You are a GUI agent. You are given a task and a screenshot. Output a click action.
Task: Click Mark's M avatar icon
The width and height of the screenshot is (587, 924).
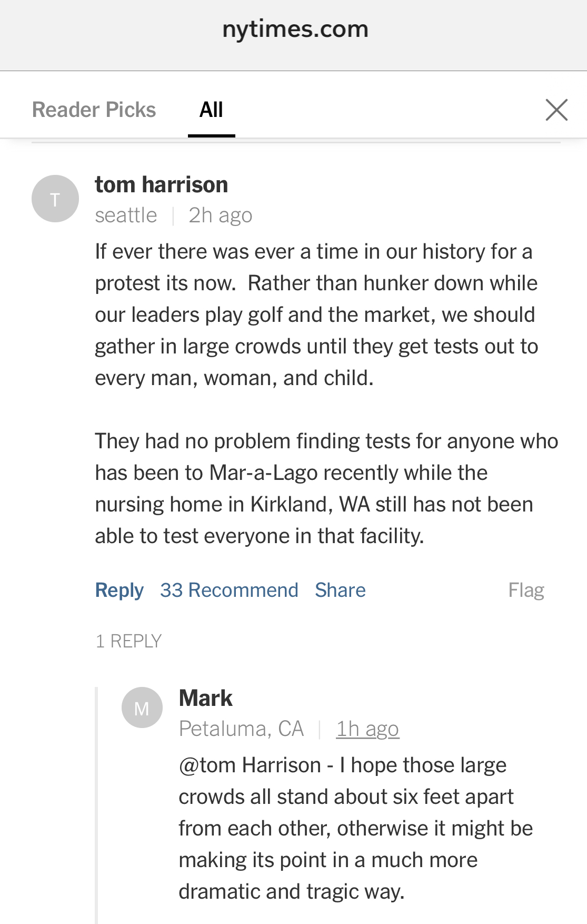point(142,708)
